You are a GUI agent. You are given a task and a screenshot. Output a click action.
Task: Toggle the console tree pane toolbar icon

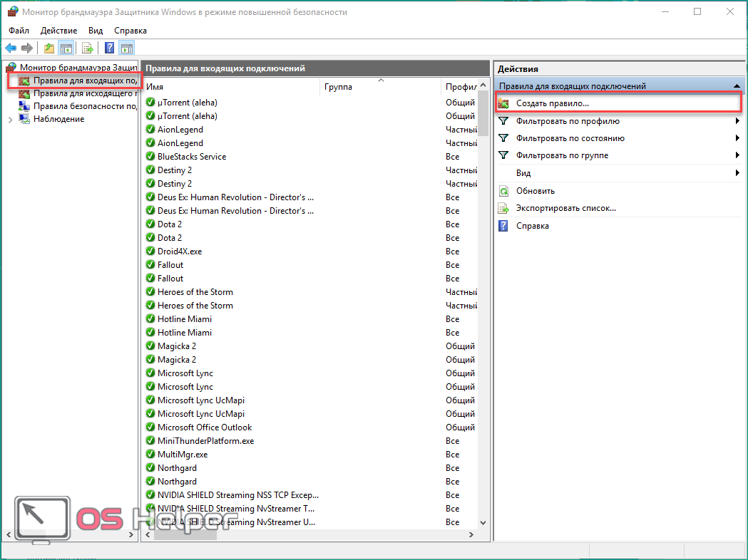(66, 48)
